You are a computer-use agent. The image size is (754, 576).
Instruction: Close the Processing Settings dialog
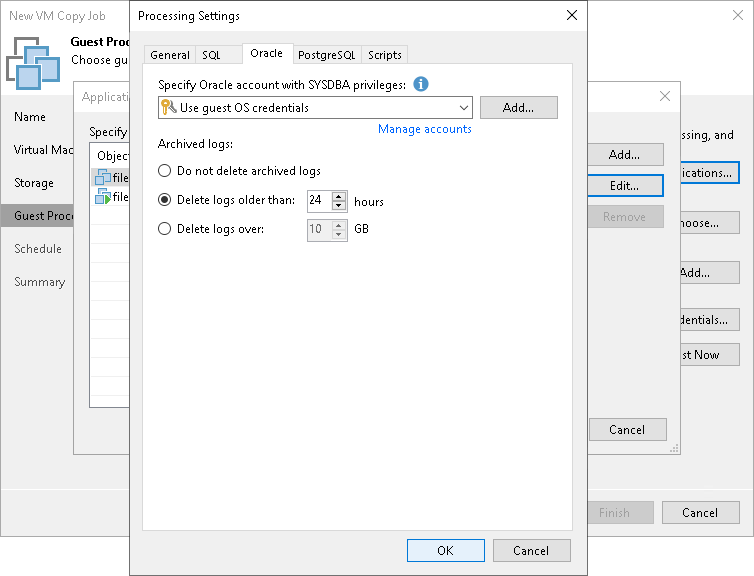click(x=572, y=15)
